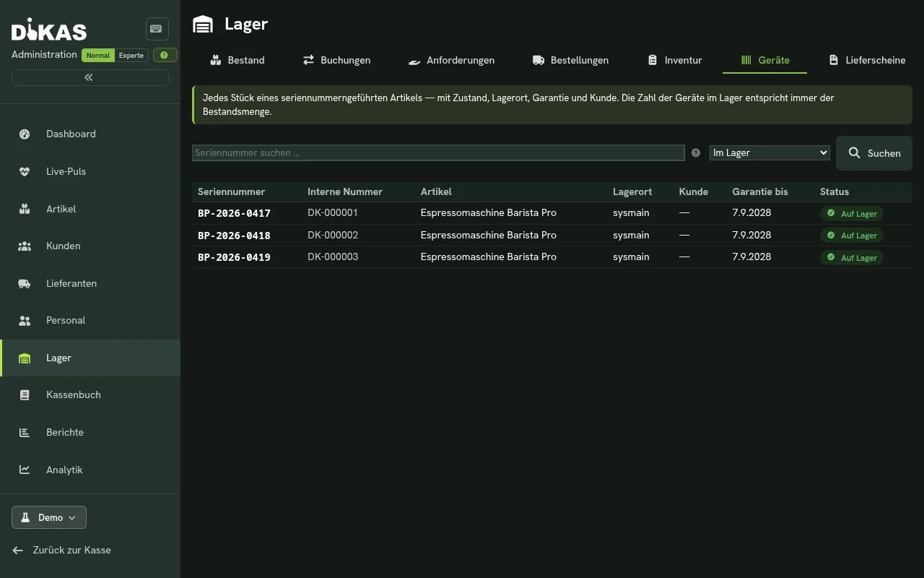Click internal number DK-000001

333,213
